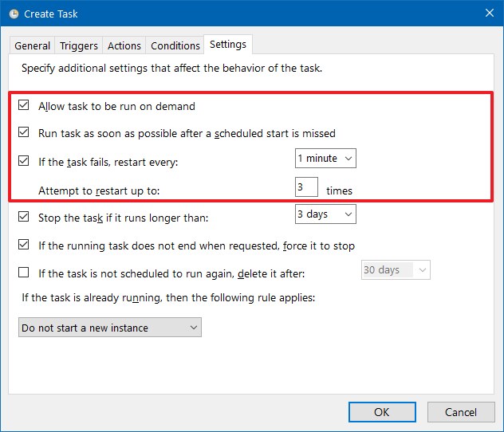504x432 pixels.
Task: Open the 30 days delete-after dropdown
Action: [x=396, y=269]
